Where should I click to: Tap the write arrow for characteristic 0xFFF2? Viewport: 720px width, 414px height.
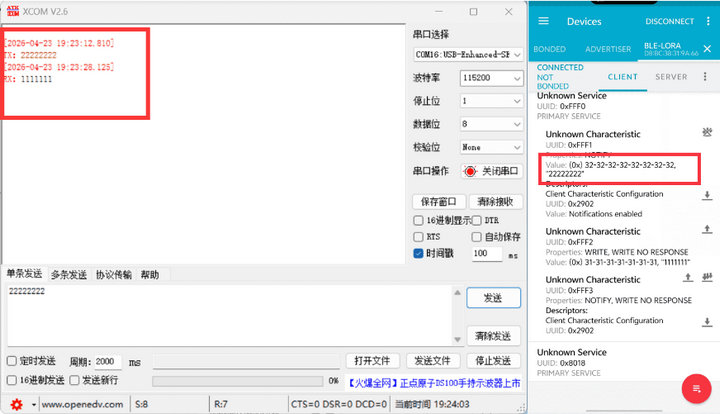(x=707, y=229)
